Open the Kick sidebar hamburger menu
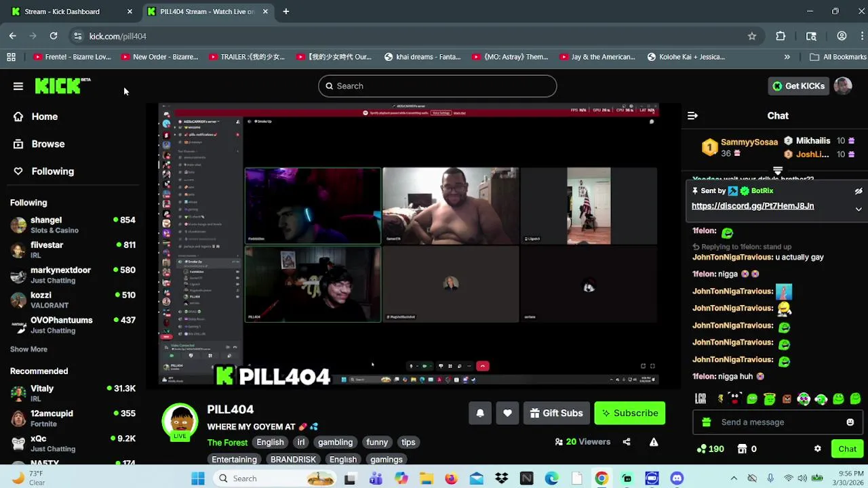 click(18, 86)
